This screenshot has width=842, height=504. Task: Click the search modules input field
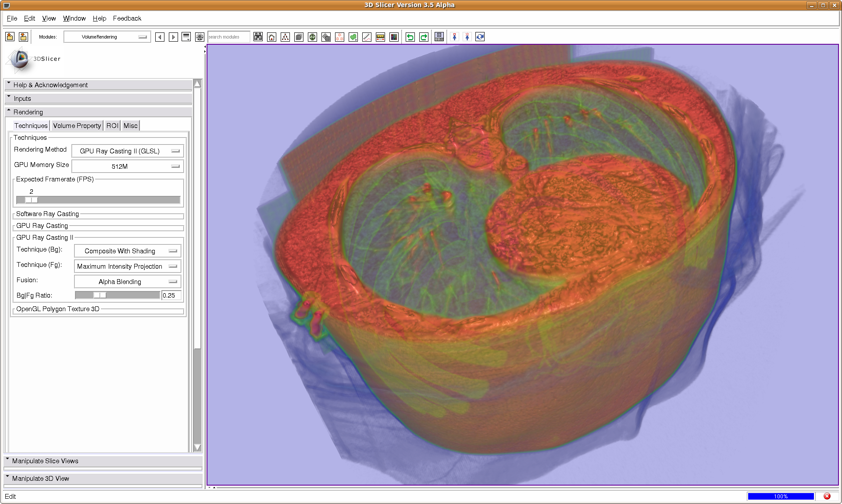click(x=228, y=37)
